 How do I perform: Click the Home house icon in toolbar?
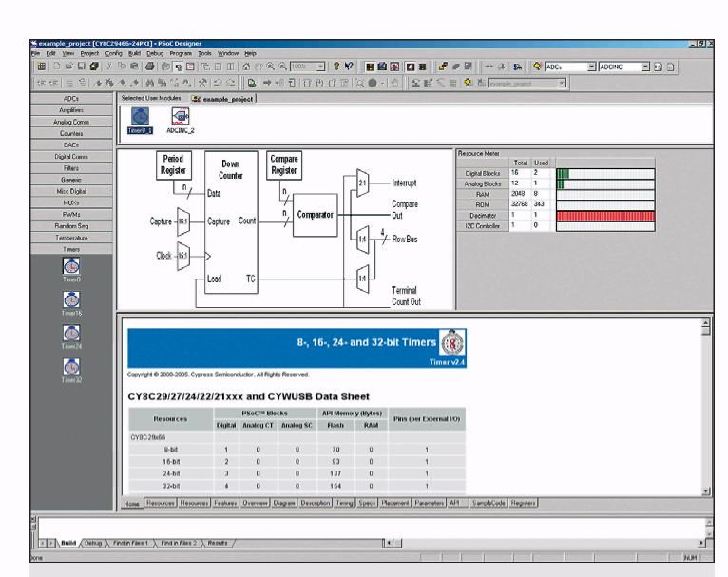point(246,67)
